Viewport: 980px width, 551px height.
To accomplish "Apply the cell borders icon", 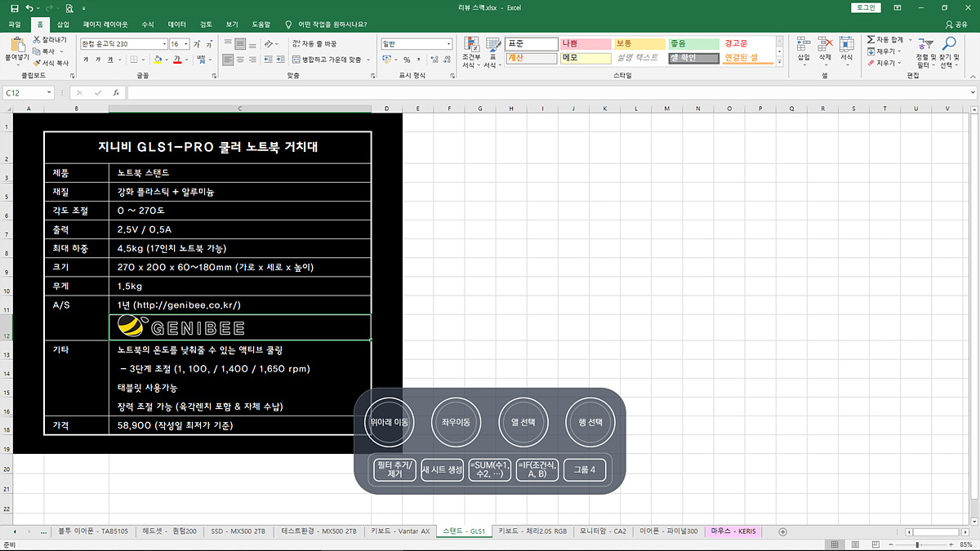I will coord(132,60).
